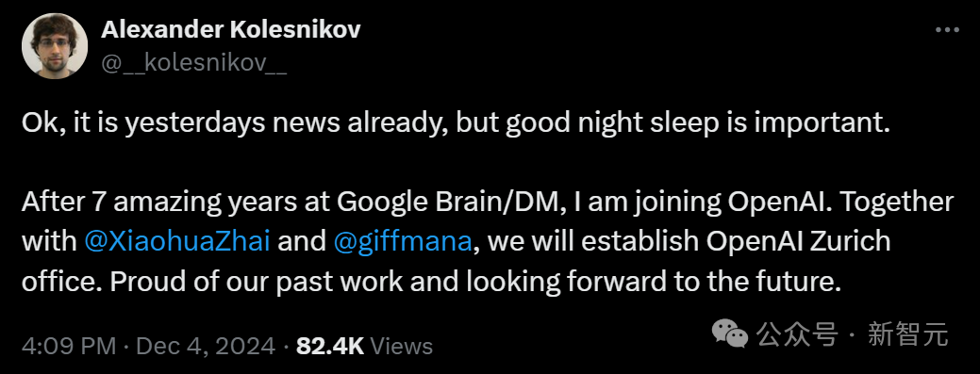The width and height of the screenshot is (980, 374).
Task: Click the 公众号 watermark label
Action: [797, 334]
